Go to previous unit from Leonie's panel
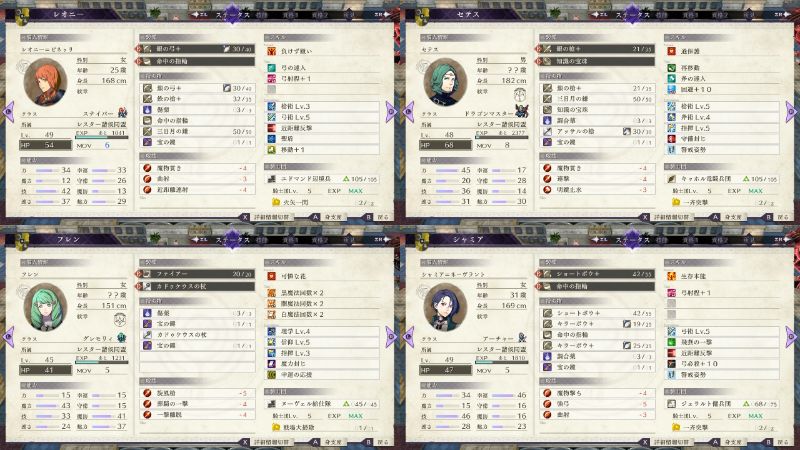Viewport: 800px width, 450px height. 9,112
